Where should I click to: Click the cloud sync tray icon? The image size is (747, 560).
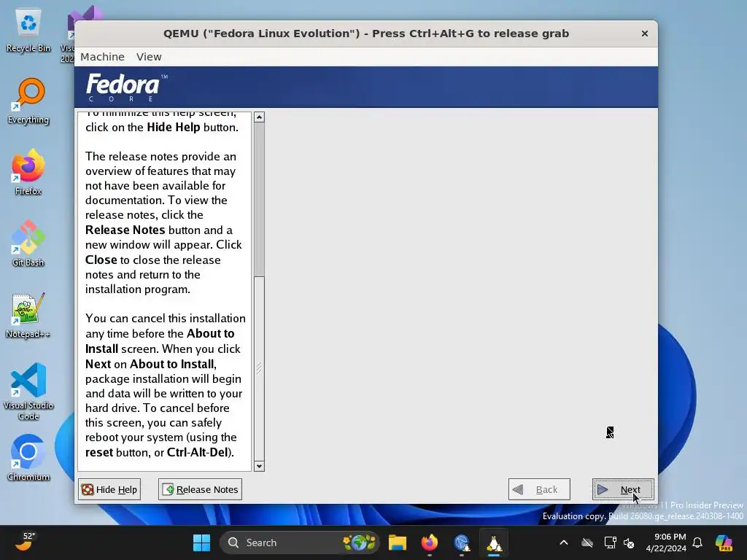click(x=587, y=542)
